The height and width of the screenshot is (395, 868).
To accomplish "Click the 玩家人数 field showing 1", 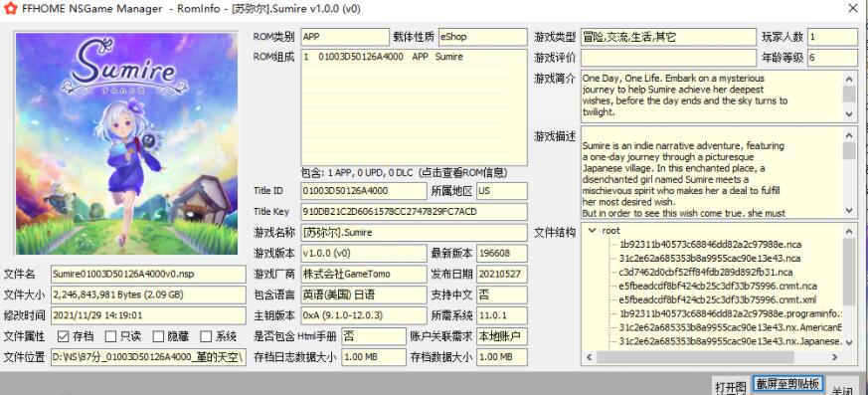I will tap(832, 37).
